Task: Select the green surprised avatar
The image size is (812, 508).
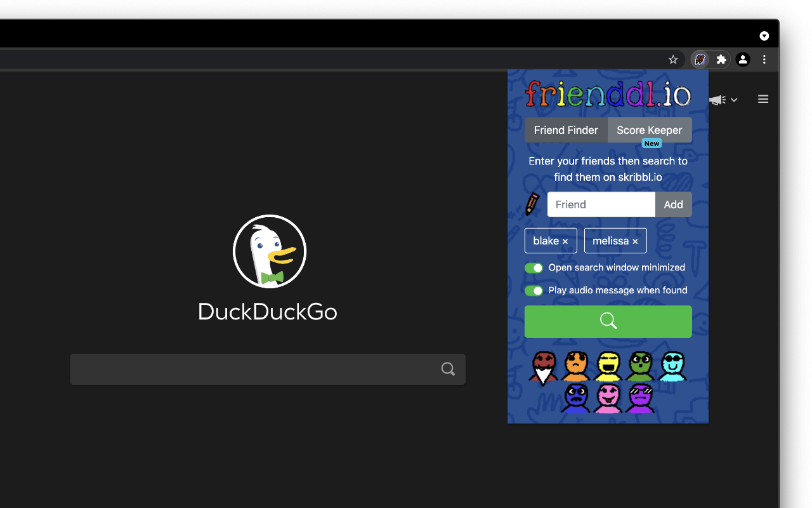Action: click(x=640, y=366)
